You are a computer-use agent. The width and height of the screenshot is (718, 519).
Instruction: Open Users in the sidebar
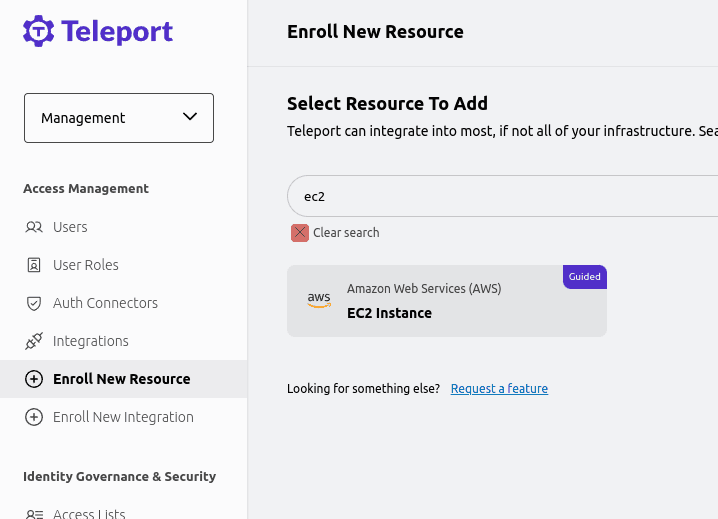124,227
